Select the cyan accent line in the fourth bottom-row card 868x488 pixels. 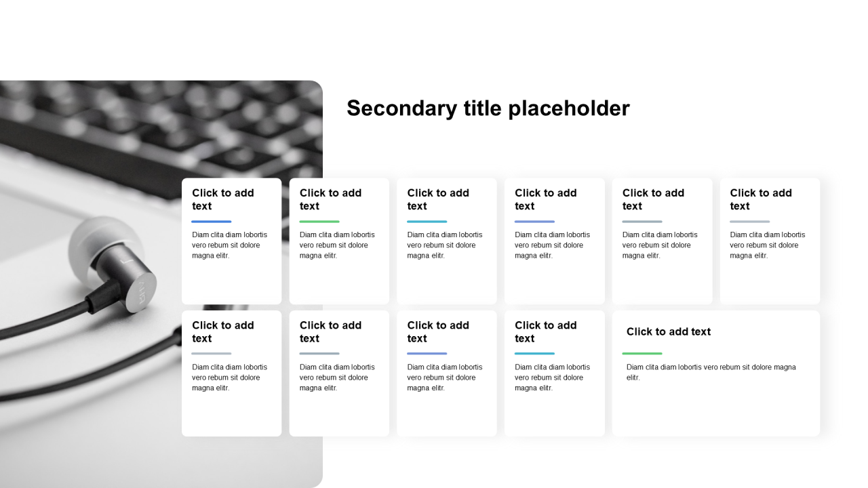click(x=534, y=353)
